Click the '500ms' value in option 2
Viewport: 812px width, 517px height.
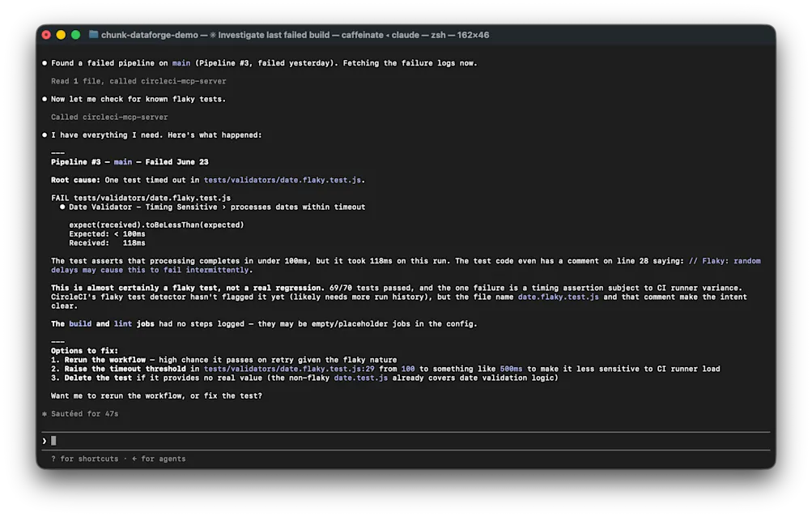pyautogui.click(x=511, y=369)
